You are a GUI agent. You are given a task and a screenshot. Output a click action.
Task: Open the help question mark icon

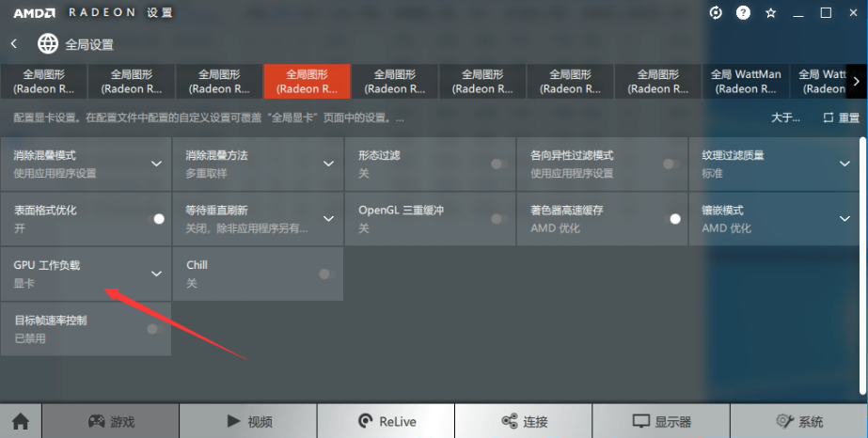pyautogui.click(x=743, y=13)
